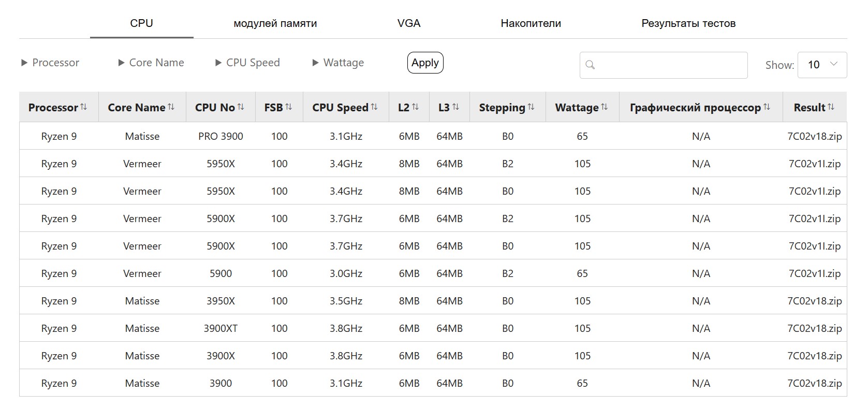
Task: Download 7C02v18.zip for 3950X row
Action: pyautogui.click(x=815, y=301)
